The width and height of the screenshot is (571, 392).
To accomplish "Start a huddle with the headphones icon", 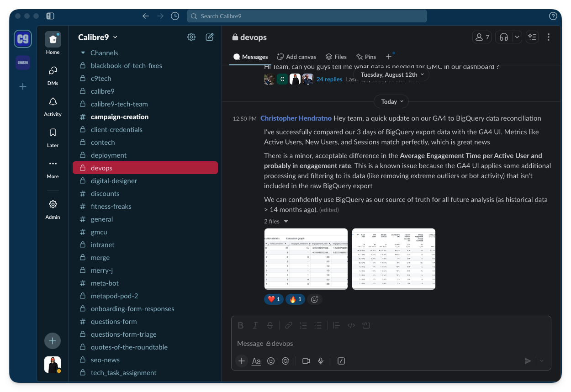I will coord(504,37).
